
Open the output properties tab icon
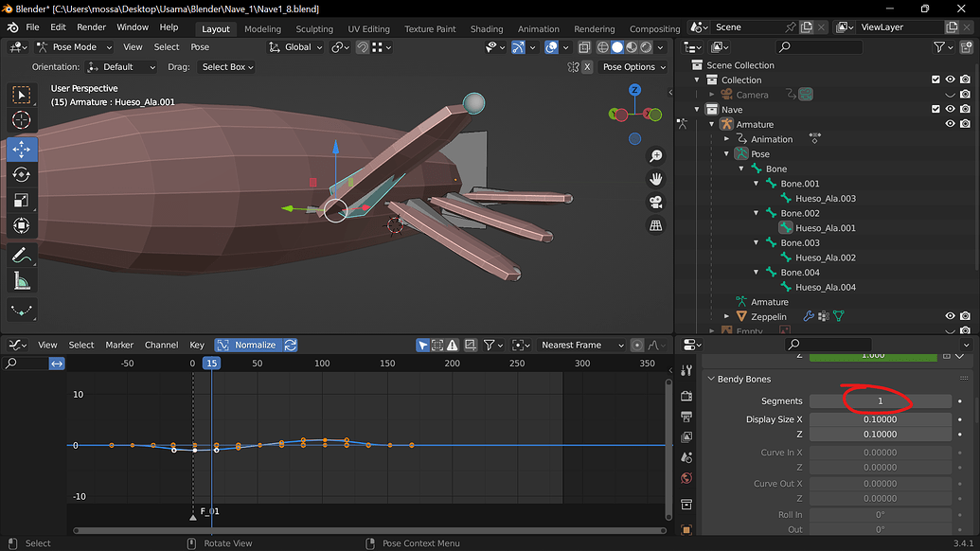coord(686,417)
